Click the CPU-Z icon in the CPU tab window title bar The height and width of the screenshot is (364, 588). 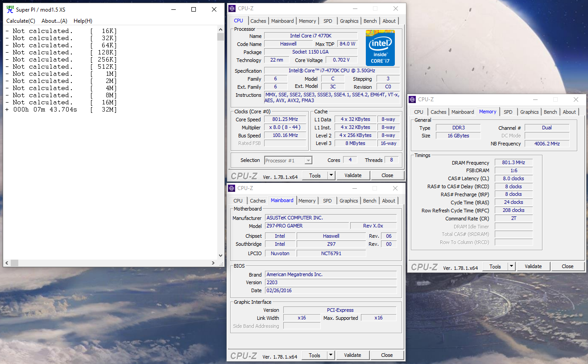tap(232, 8)
